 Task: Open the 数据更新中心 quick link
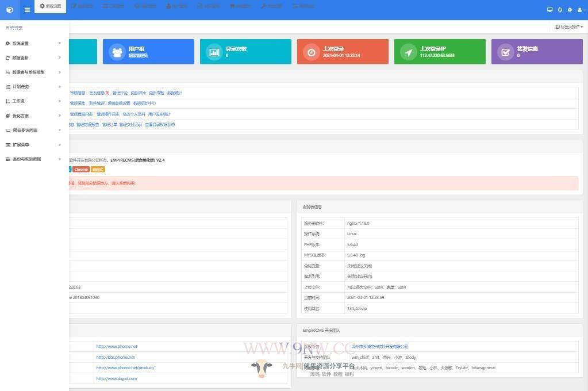coord(145,103)
